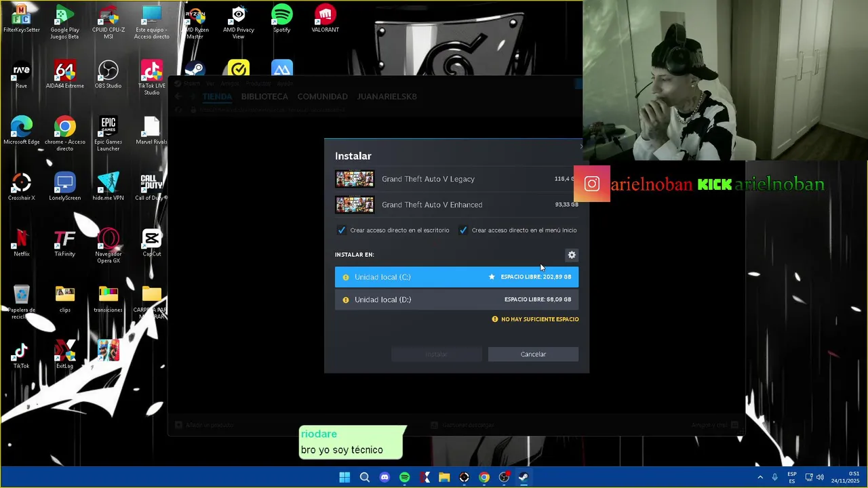
Task: Open Call of Duty desktop icon
Action: [x=152, y=187]
